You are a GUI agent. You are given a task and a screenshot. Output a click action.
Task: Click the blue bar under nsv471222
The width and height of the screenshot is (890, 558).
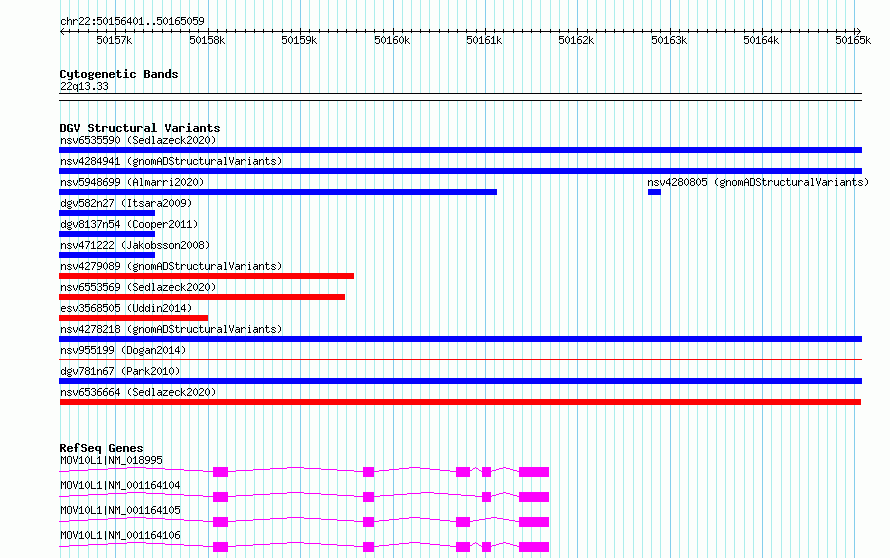click(x=107, y=255)
